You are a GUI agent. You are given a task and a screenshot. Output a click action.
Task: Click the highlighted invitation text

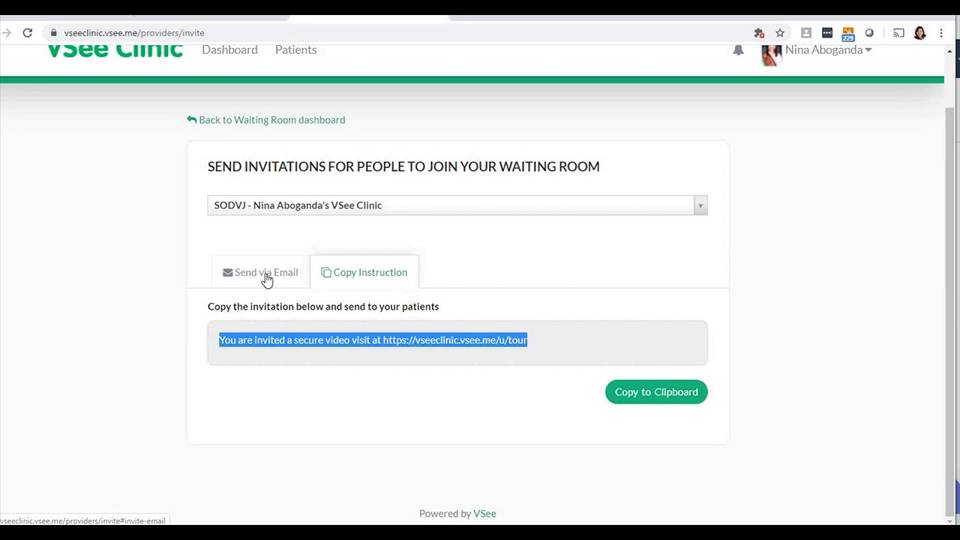pos(373,340)
